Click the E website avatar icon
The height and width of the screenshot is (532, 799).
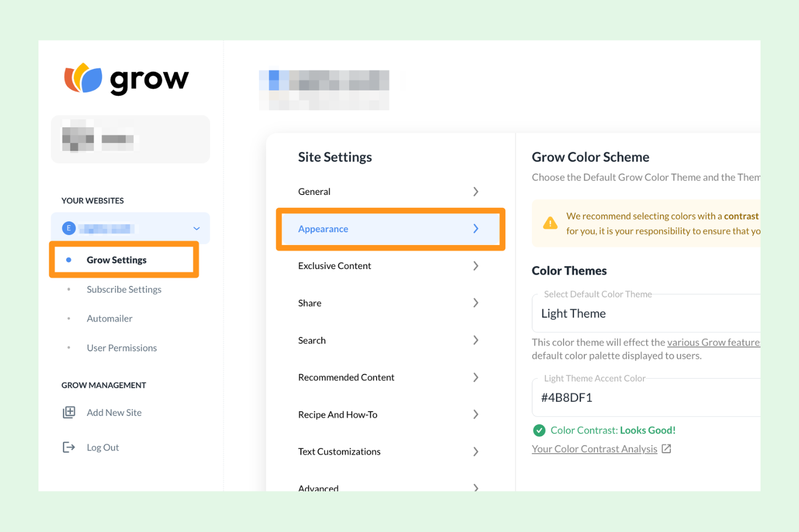tap(68, 228)
